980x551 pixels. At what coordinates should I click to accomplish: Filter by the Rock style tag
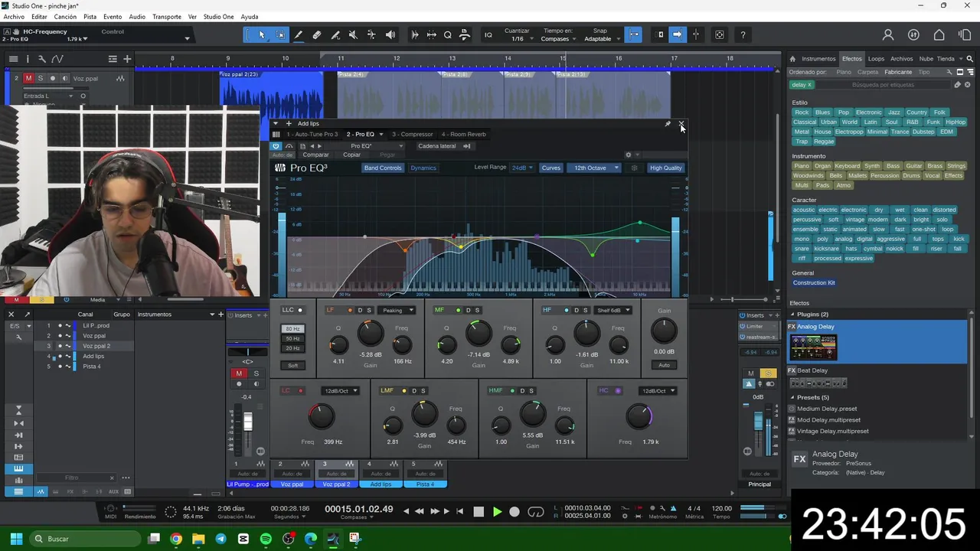click(802, 112)
